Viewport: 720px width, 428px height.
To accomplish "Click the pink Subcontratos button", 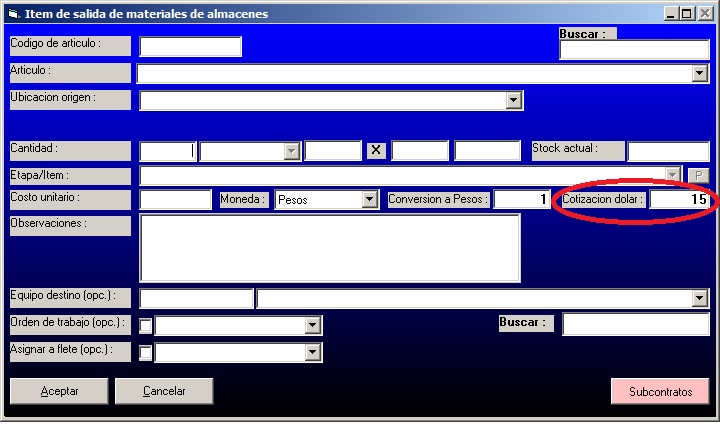I will (x=660, y=391).
